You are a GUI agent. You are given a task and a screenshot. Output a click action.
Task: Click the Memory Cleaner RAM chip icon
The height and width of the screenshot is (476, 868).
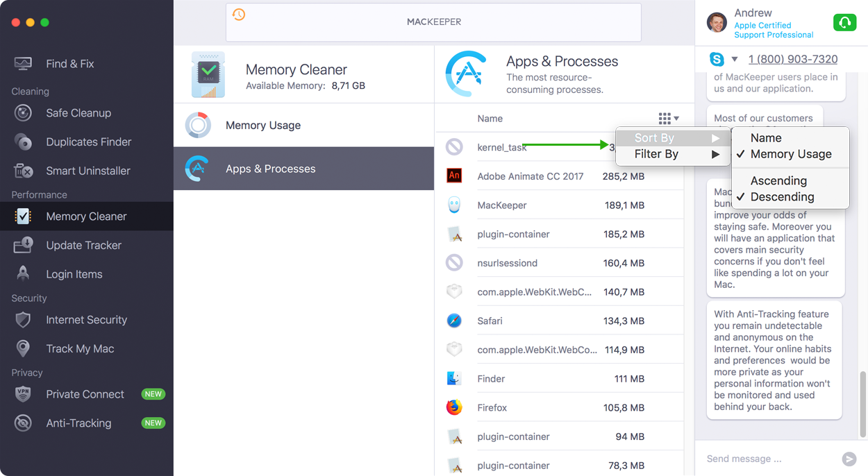pos(208,74)
